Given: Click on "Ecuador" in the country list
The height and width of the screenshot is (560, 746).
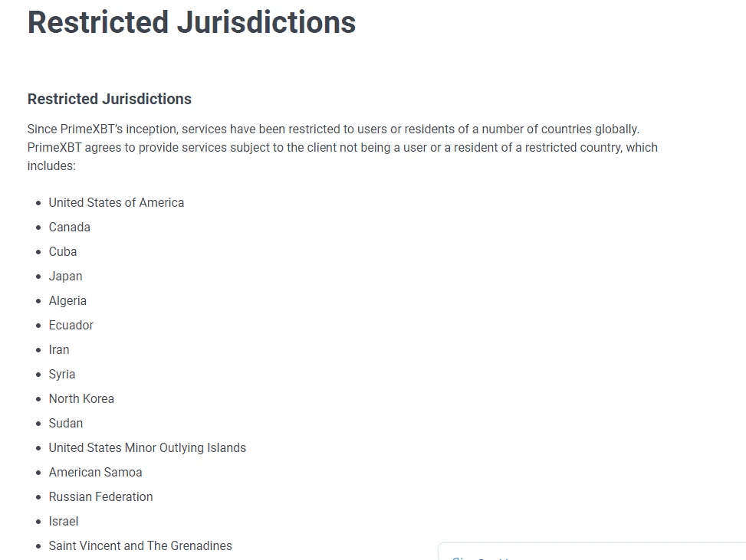Looking at the screenshot, I should click(x=71, y=325).
